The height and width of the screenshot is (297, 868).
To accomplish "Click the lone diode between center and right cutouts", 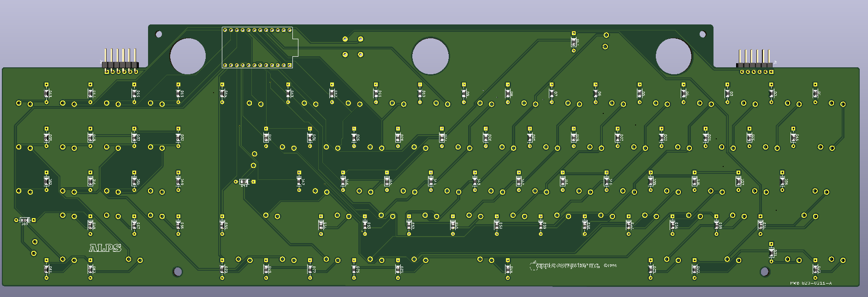I will point(574,42).
